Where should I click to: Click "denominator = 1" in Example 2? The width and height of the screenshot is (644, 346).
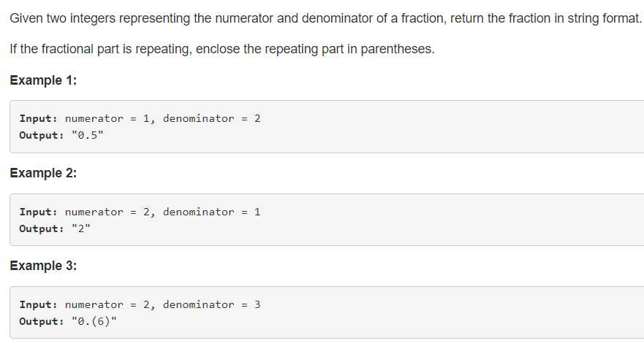point(211,212)
